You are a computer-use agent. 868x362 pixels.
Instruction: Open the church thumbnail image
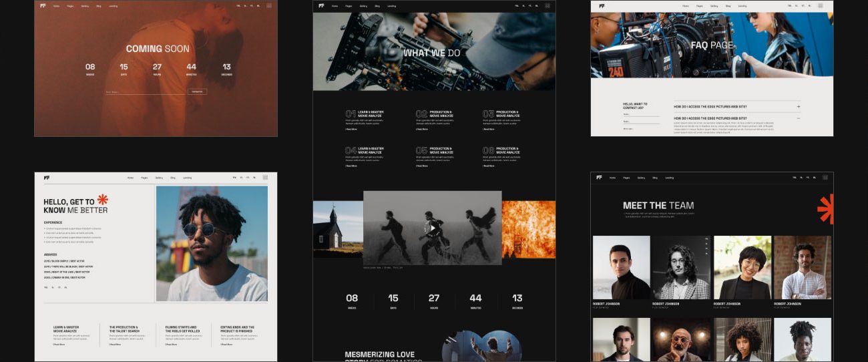338,229
